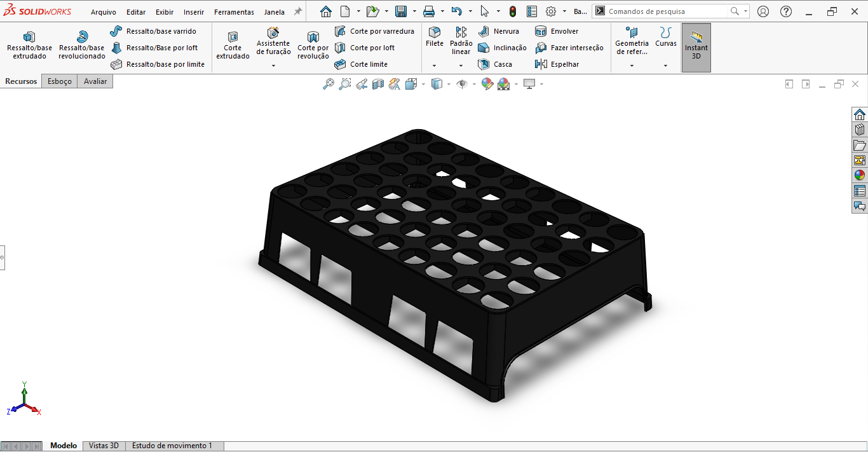Open search options dropdown arrow
This screenshot has width=868, height=452.
[745, 11]
